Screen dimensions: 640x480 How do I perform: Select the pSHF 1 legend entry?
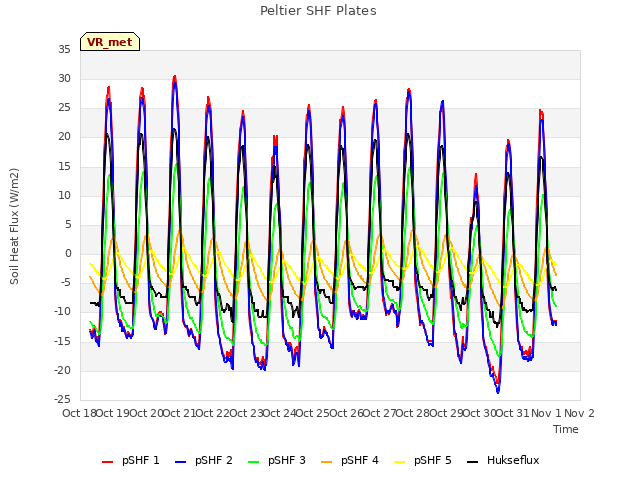(x=131, y=460)
